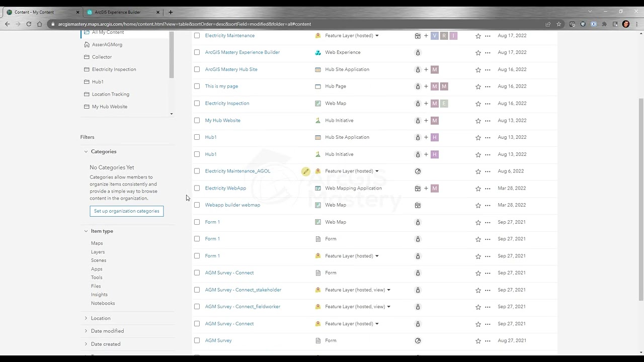Tick checkbox for ArcGIS Mastery Experience Builder

click(197, 52)
